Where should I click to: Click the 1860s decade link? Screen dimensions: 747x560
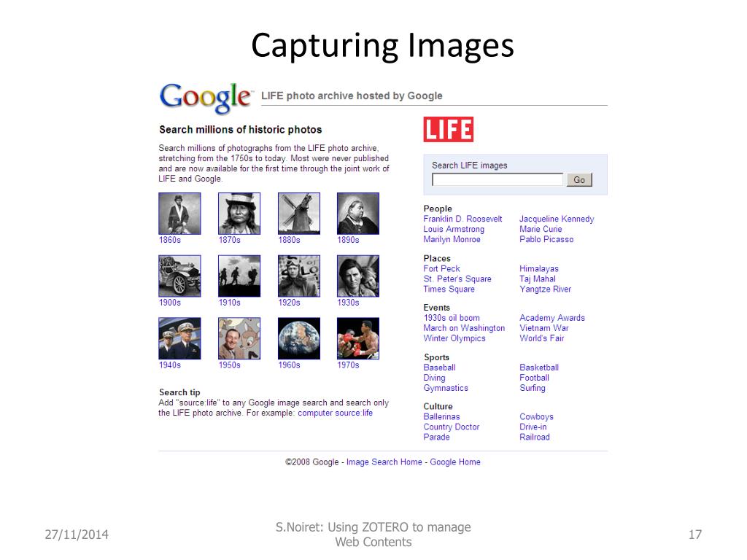pos(169,240)
